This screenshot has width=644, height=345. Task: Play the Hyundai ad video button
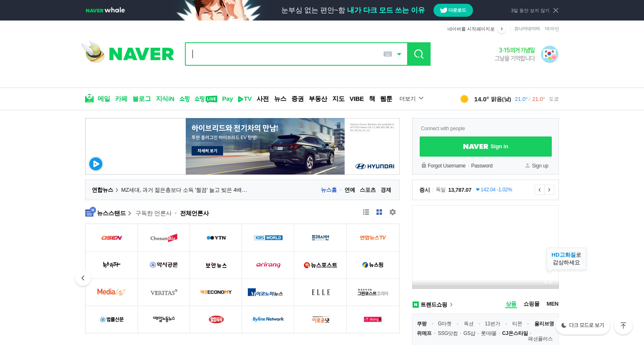tap(96, 164)
